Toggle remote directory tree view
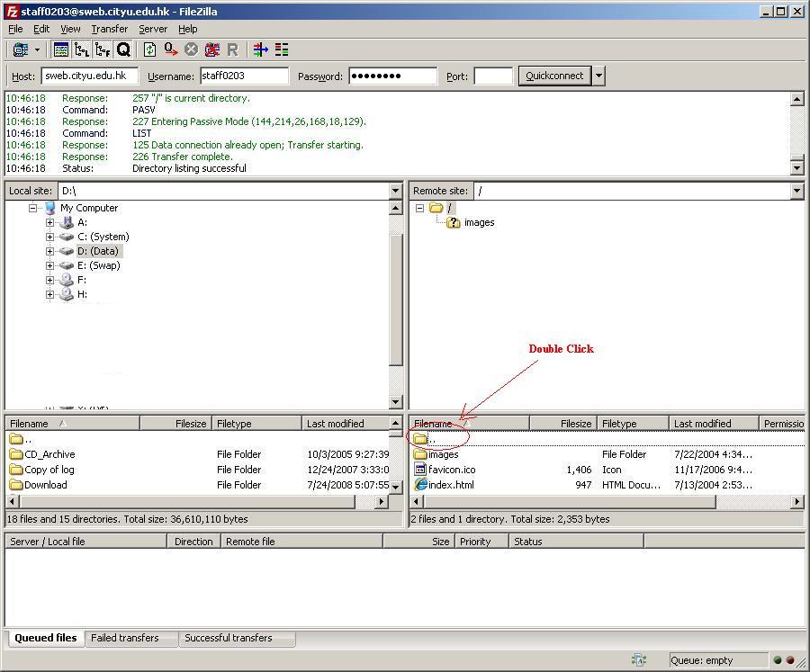 (x=103, y=50)
